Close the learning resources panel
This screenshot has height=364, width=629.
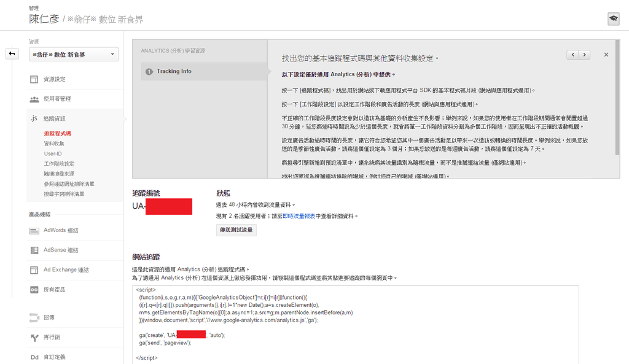[x=606, y=55]
